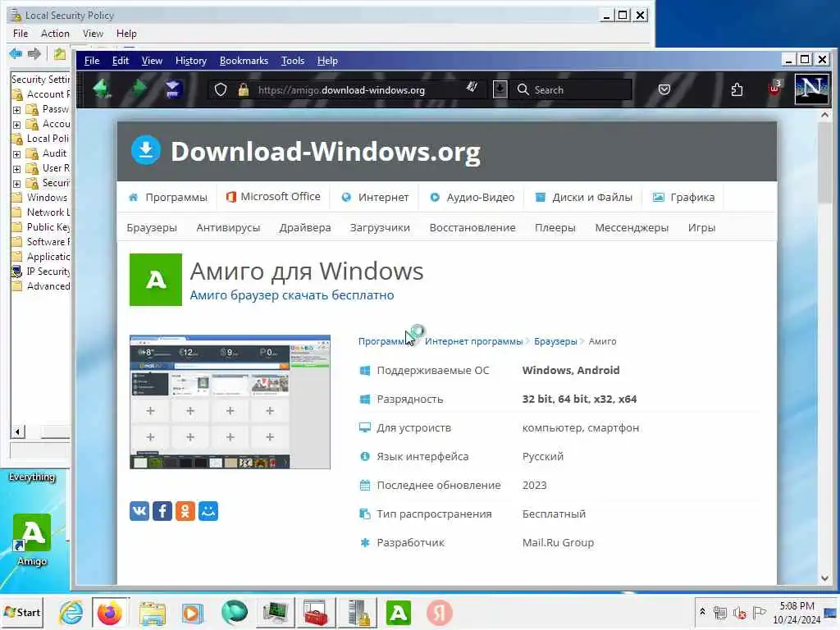The width and height of the screenshot is (840, 630).
Task: Open the Amigo browser screenshot thumbnail
Action: [x=230, y=402]
